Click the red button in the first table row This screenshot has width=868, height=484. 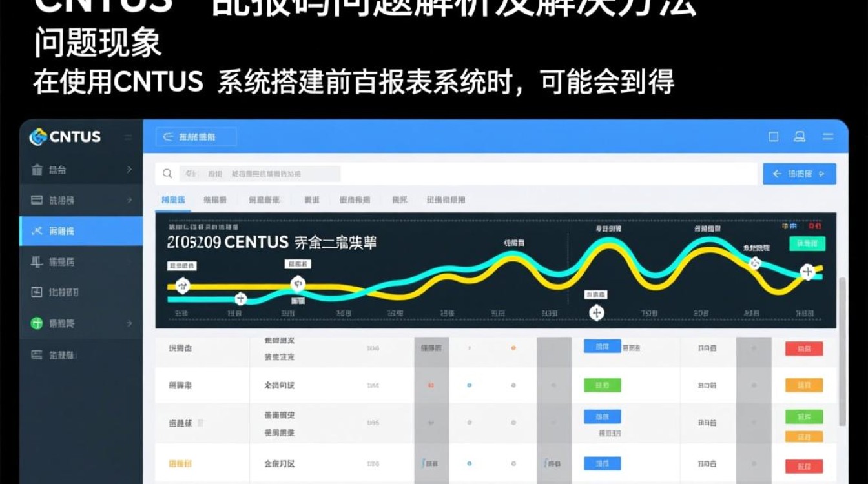(804, 348)
